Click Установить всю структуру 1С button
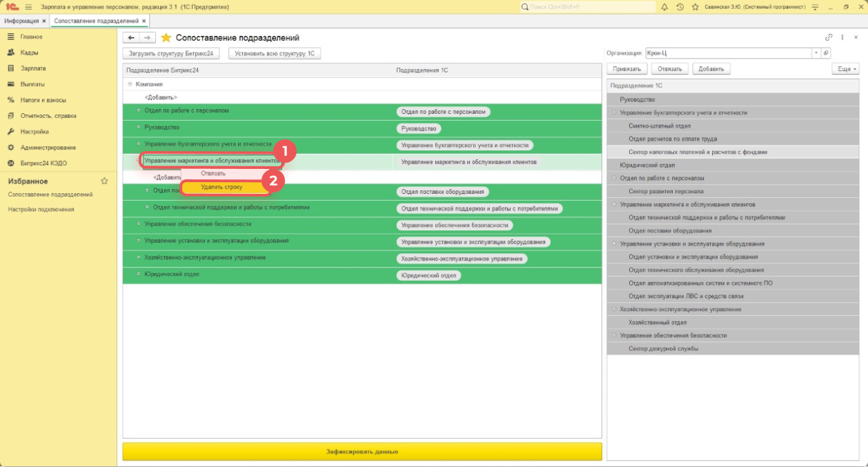 275,53
